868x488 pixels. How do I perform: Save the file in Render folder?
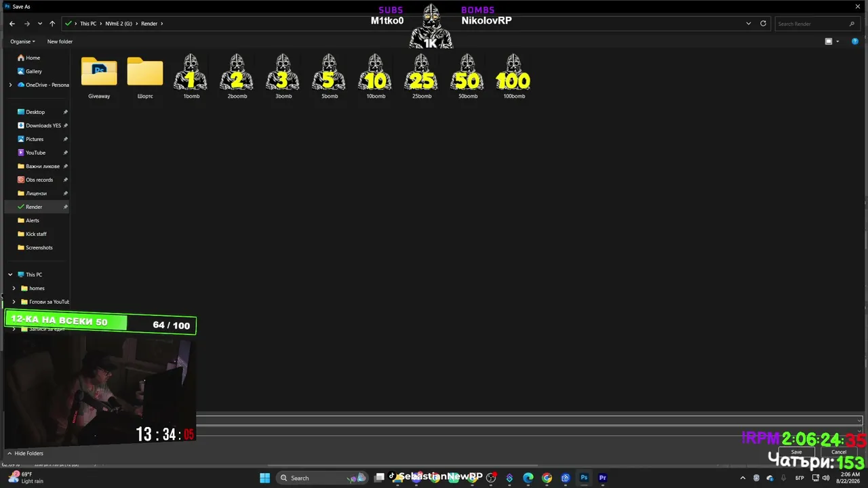click(x=796, y=452)
